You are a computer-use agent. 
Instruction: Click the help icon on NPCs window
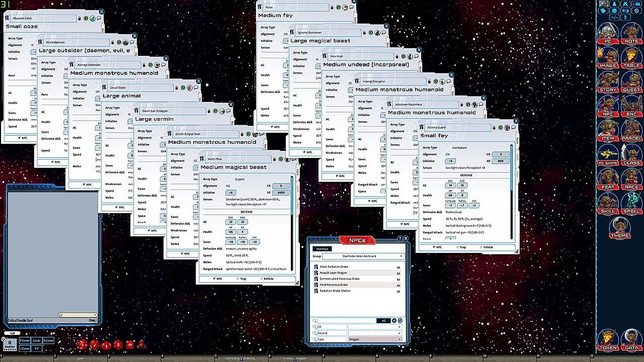coord(400,239)
